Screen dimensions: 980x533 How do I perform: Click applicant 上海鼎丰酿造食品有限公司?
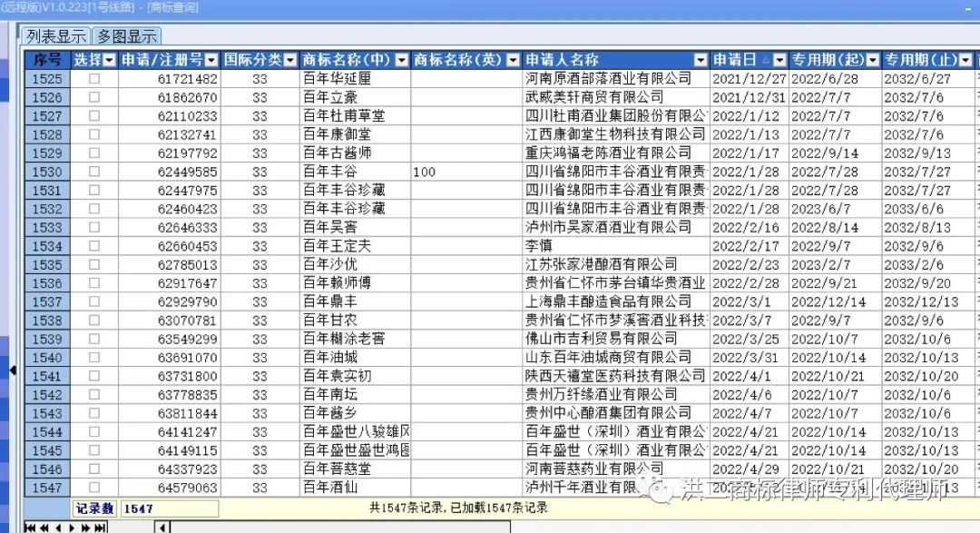pos(608,302)
